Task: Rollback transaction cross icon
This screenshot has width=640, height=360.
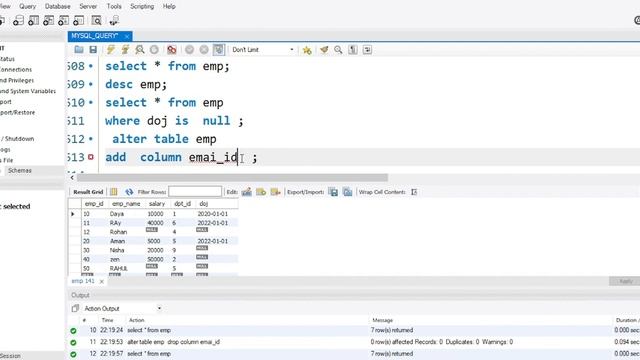Action: coord(204,50)
